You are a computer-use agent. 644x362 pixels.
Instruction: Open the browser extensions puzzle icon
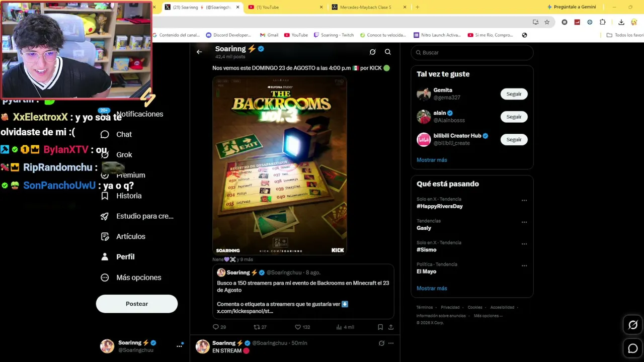pyautogui.click(x=603, y=22)
